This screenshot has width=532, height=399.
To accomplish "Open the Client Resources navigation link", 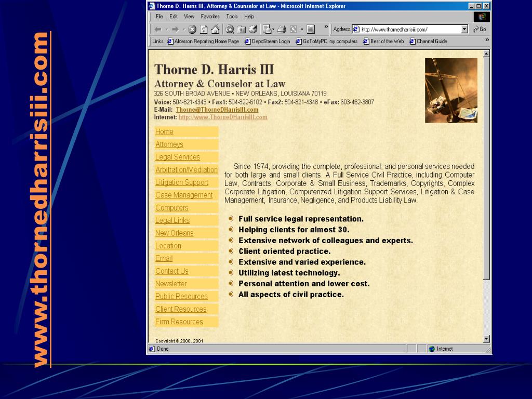I will (x=181, y=309).
